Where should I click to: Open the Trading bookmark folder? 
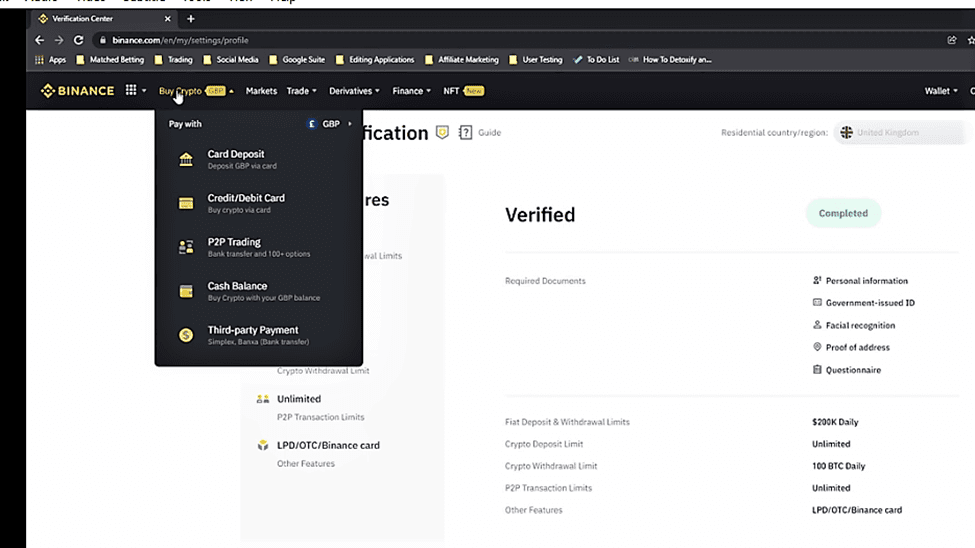[173, 60]
